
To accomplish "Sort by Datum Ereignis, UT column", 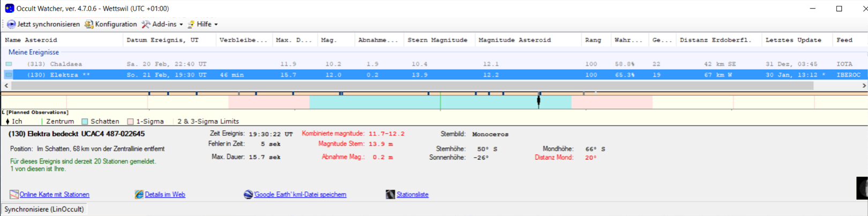I will click(162, 40).
